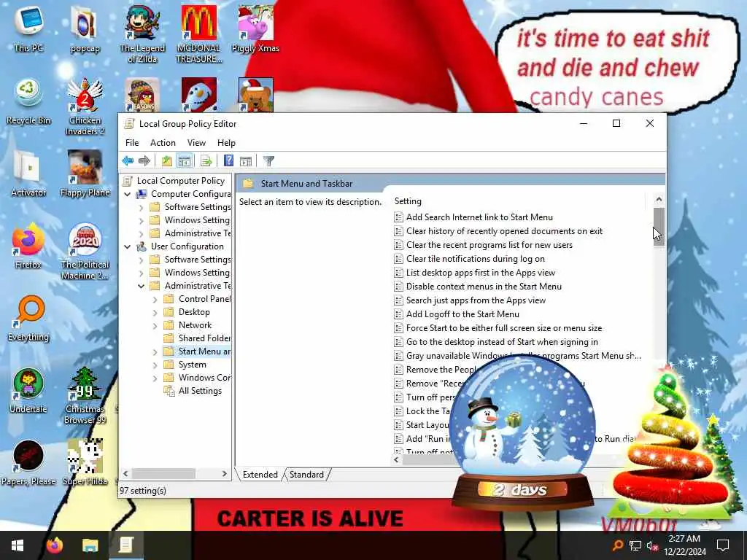The image size is (747, 560).
Task: Expand the Network tree folder
Action: [x=155, y=326]
